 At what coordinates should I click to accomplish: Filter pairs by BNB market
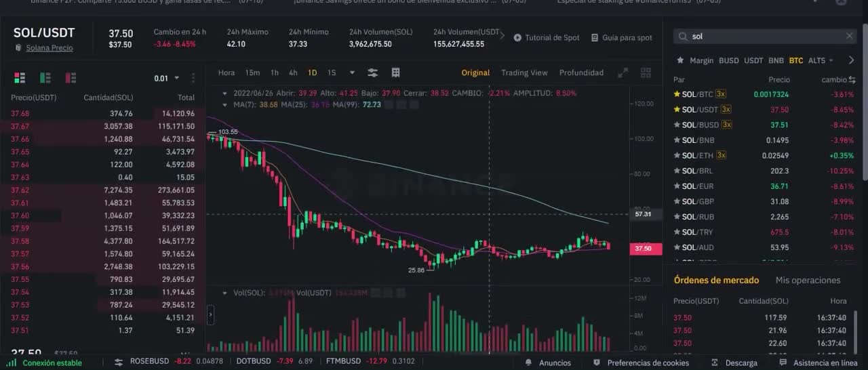(x=776, y=60)
